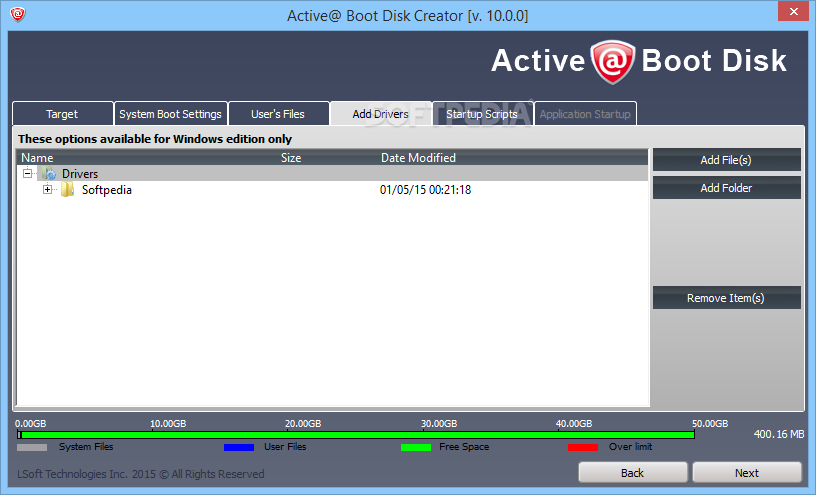This screenshot has width=816, height=495.
Task: Click the Application Startup tab
Action: [x=585, y=113]
